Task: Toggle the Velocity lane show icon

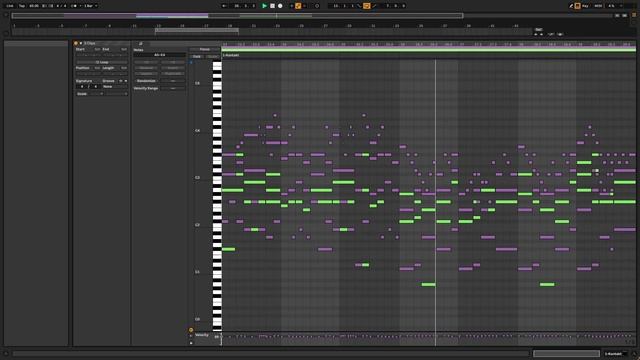Action: pyautogui.click(x=191, y=330)
